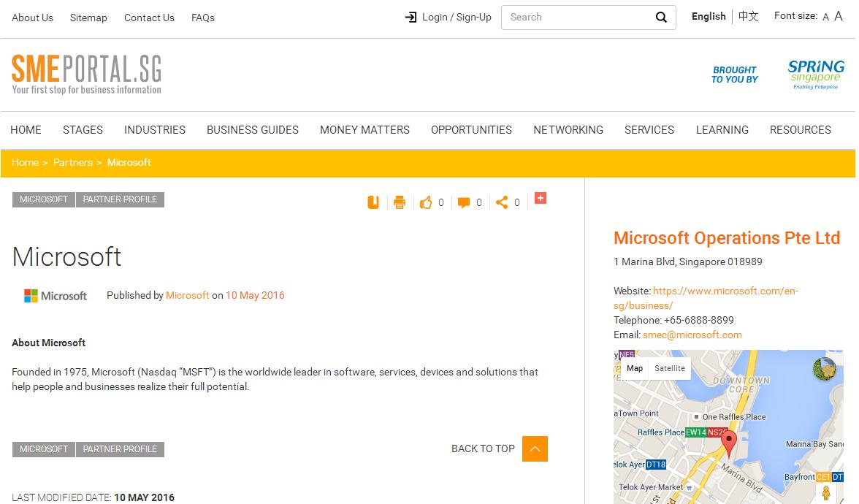Open the HOME menu
This screenshot has height=504, width=859.
[26, 130]
